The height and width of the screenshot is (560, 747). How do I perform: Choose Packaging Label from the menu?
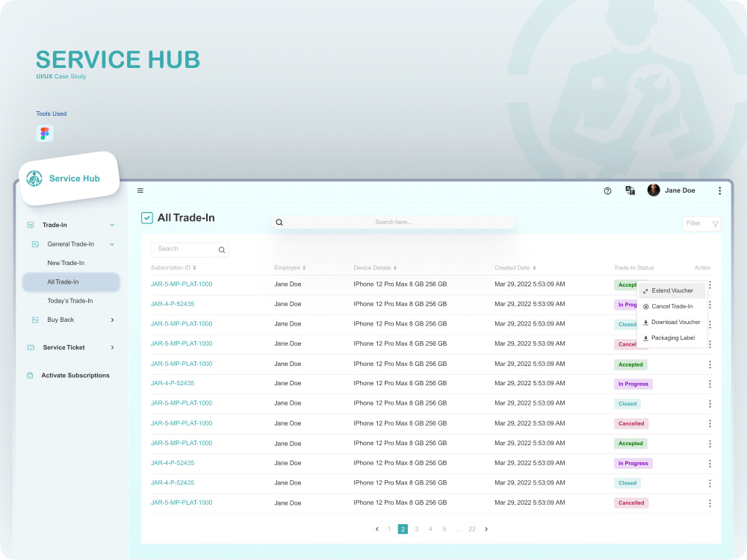[672, 337]
